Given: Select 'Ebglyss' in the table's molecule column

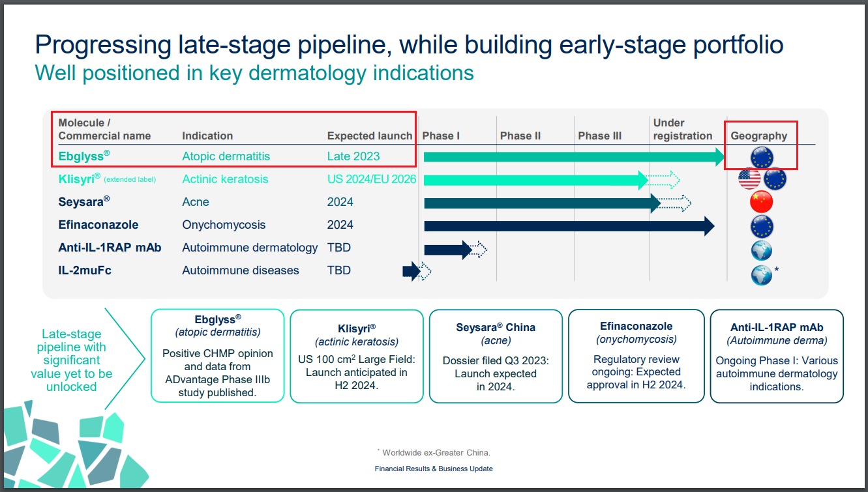Looking at the screenshot, I should [84, 156].
